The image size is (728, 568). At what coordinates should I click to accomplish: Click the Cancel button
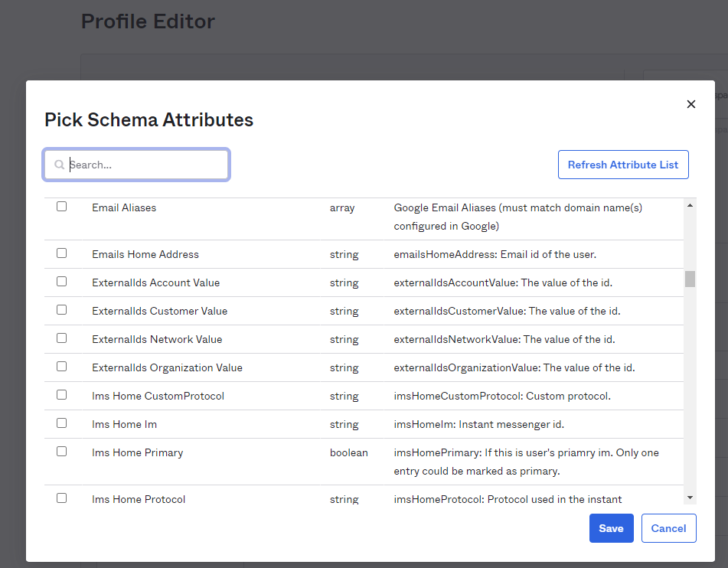(668, 528)
